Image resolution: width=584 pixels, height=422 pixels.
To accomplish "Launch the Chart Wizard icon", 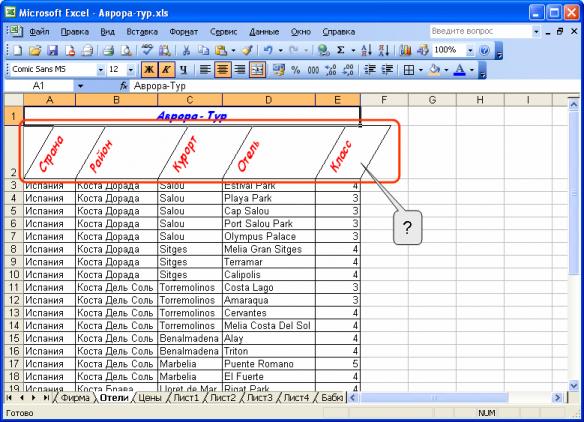I will click(405, 50).
